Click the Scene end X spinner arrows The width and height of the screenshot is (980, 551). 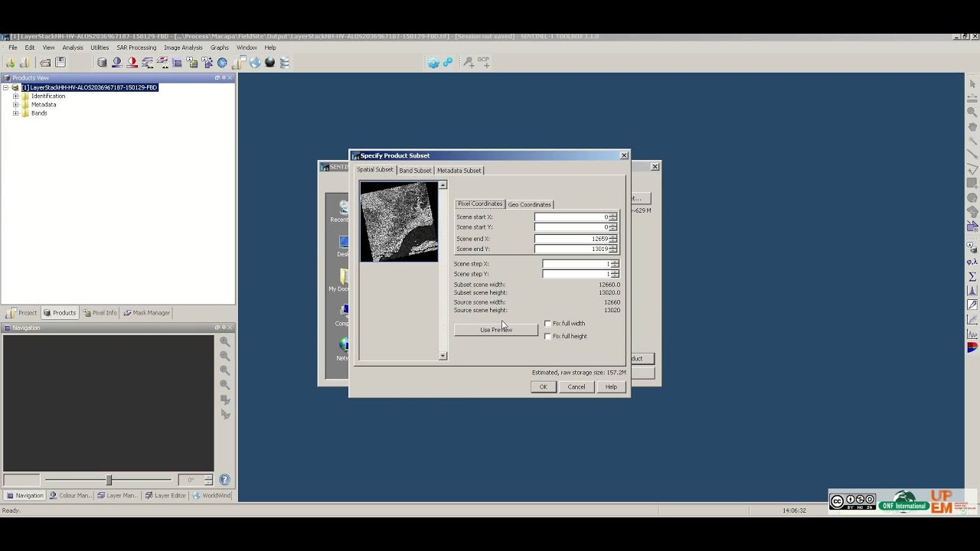[x=612, y=239]
